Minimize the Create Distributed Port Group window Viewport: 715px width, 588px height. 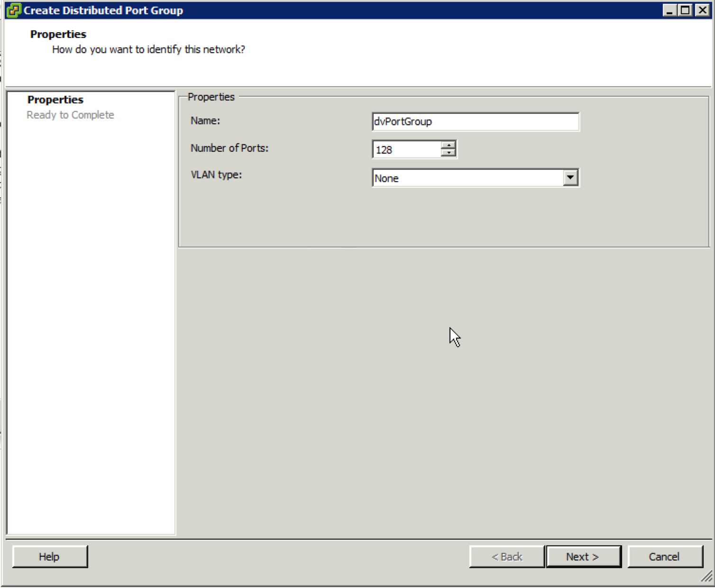point(669,10)
